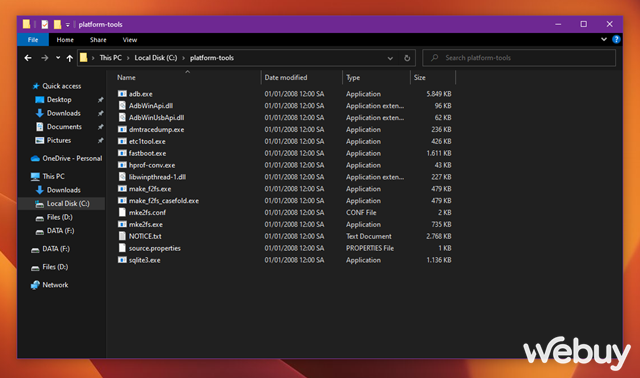Click the AdbWinApi.dll file icon
Image resolution: width=640 pixels, height=378 pixels.
[x=122, y=106]
